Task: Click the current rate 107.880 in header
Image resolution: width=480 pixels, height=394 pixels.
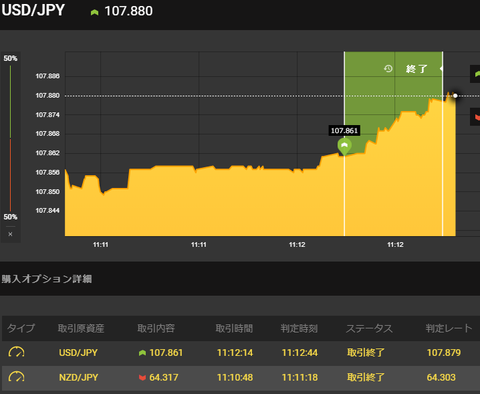Action: point(129,11)
